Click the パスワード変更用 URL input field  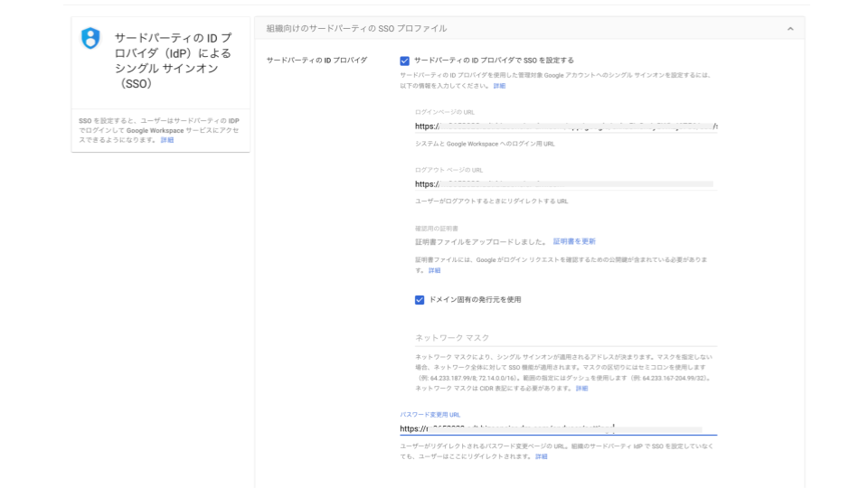pos(558,428)
